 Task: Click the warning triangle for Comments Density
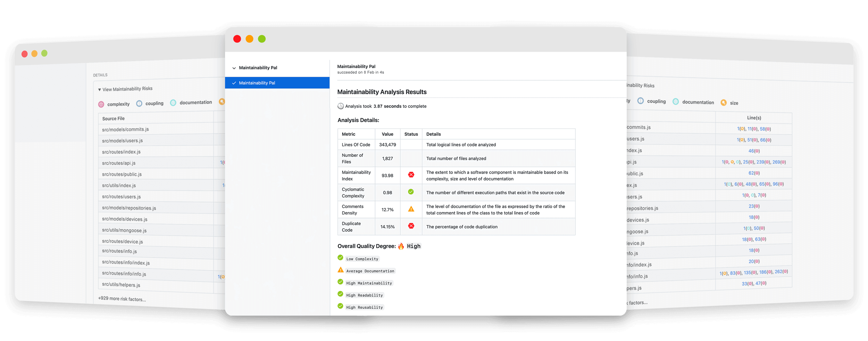point(411,209)
